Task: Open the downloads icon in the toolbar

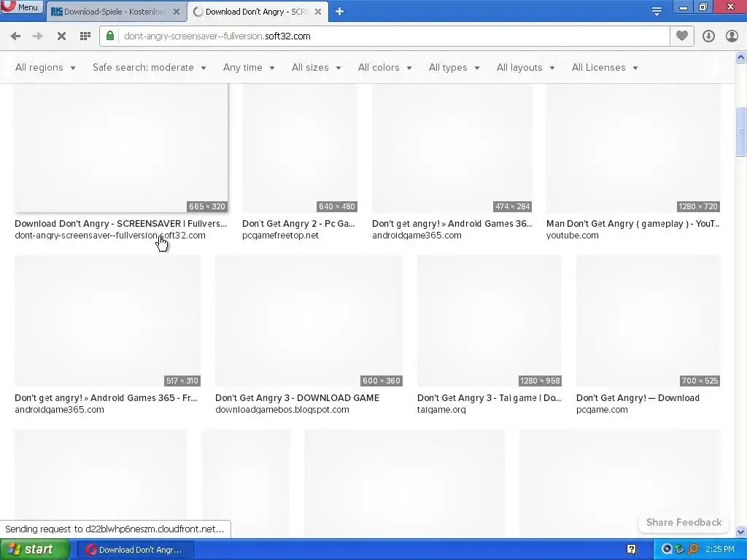Action: 708,36
